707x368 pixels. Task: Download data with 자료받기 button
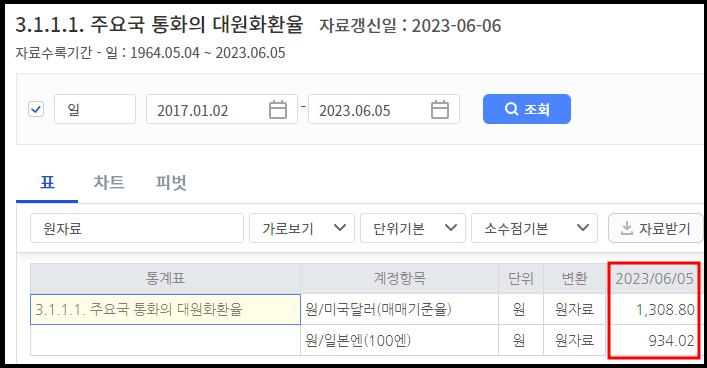[656, 228]
